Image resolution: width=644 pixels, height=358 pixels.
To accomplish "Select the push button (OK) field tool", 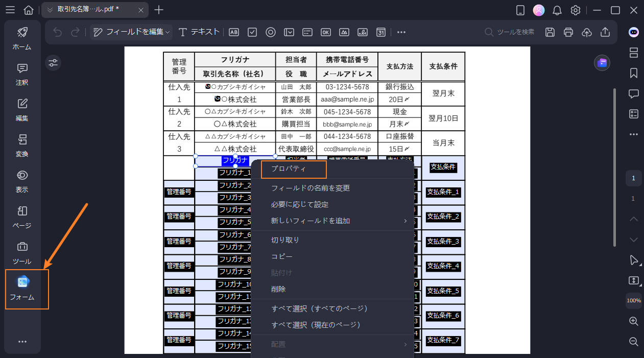I will tap(325, 32).
